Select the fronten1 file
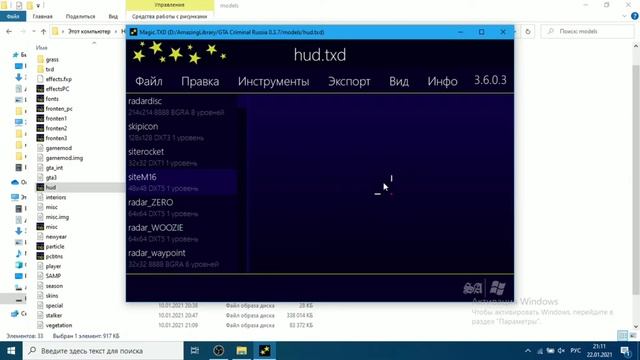 pyautogui.click(x=56, y=118)
